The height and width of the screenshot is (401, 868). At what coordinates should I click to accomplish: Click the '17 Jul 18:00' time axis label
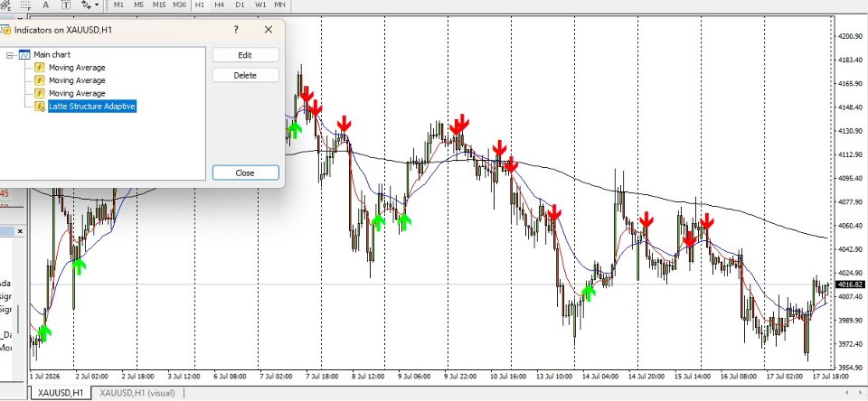pyautogui.click(x=831, y=376)
